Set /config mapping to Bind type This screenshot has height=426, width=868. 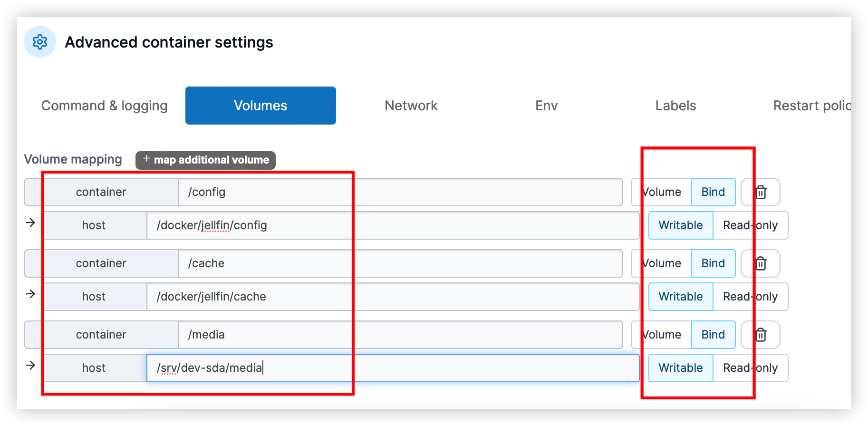click(x=713, y=192)
